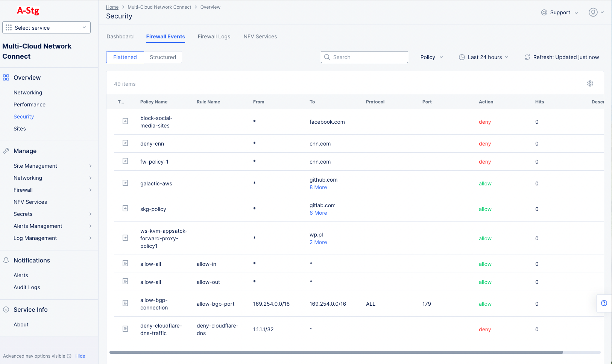Open the user profile avatar icon

pos(593,12)
